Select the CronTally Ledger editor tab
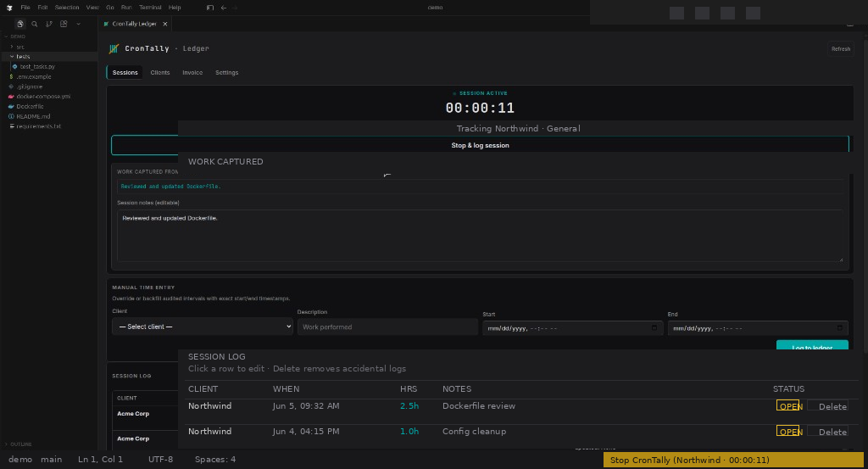 [135, 24]
